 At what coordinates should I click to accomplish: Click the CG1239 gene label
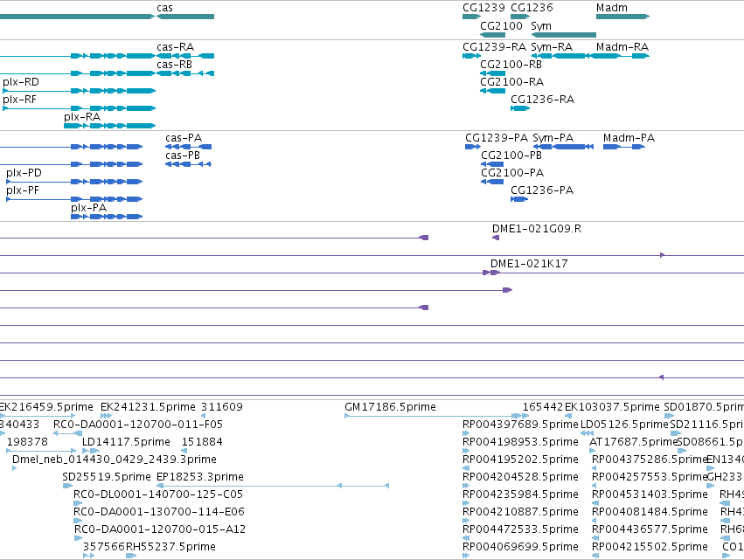point(483,8)
